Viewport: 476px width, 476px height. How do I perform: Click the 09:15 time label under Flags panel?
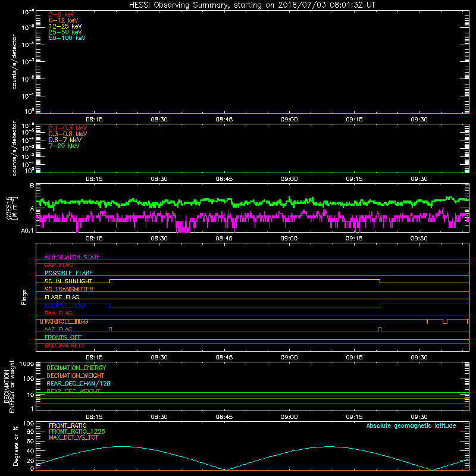[354, 358]
